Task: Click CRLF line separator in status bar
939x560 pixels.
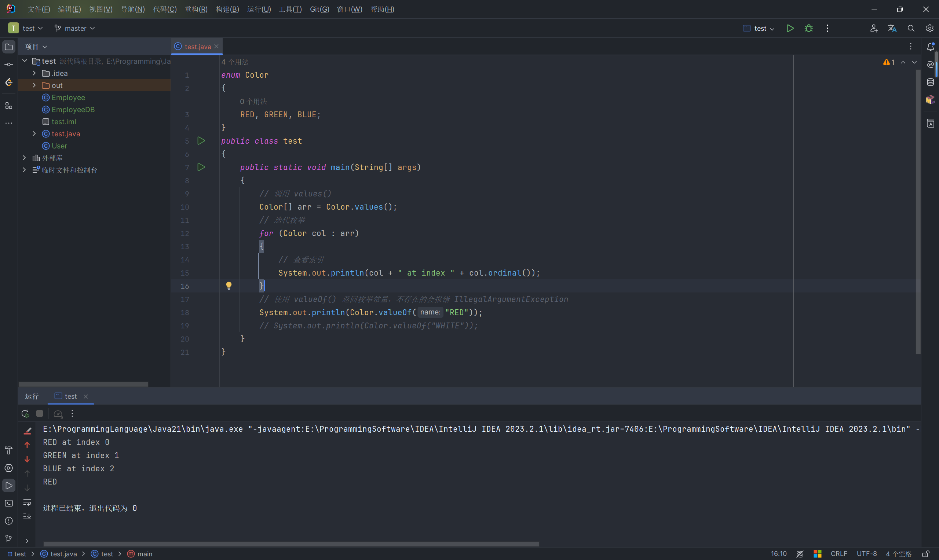Action: point(838,553)
